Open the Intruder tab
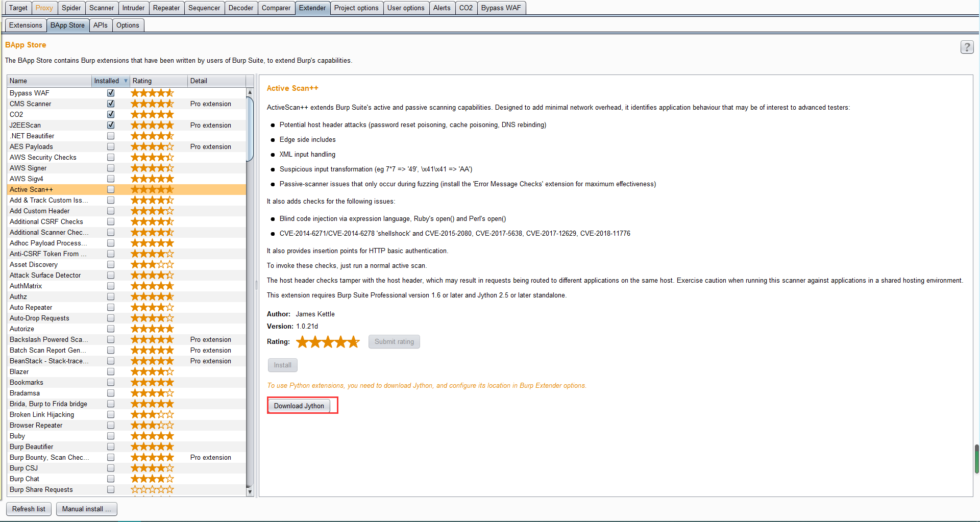This screenshot has width=980, height=522. [133, 8]
